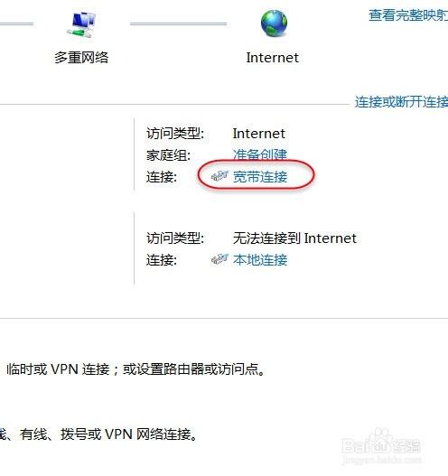
Task: Click the 连接 label beside 本地连接
Action: click(x=162, y=260)
